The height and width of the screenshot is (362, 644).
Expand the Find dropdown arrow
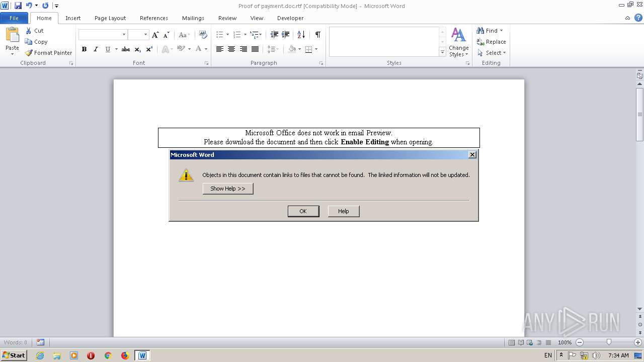click(x=501, y=31)
